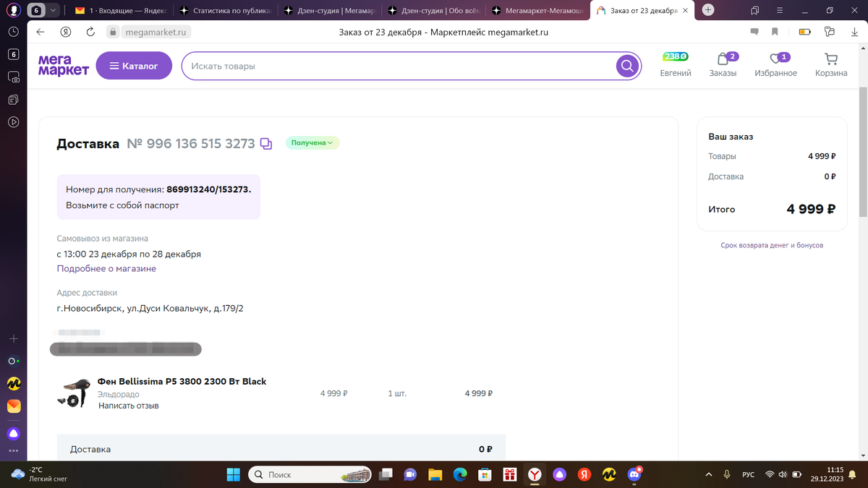The width and height of the screenshot is (868, 488).
Task: Open the sidebar three-dots more menu
Action: tap(14, 450)
